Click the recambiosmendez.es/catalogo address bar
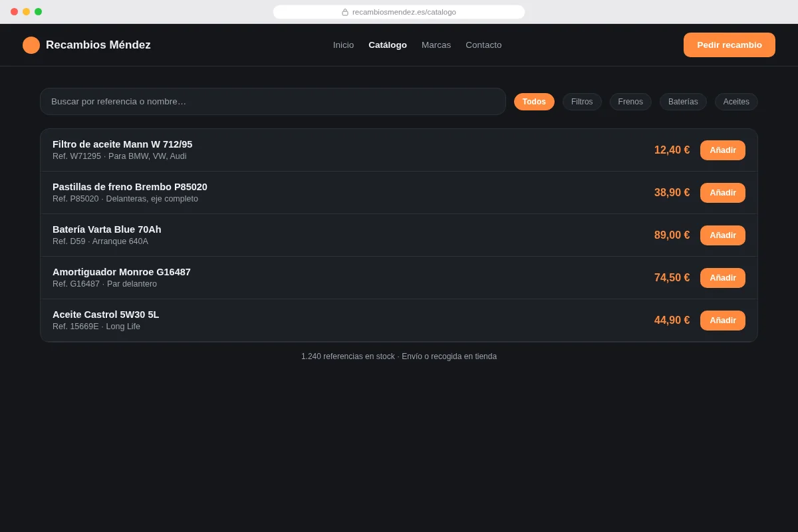The width and height of the screenshot is (798, 532). [x=399, y=12]
